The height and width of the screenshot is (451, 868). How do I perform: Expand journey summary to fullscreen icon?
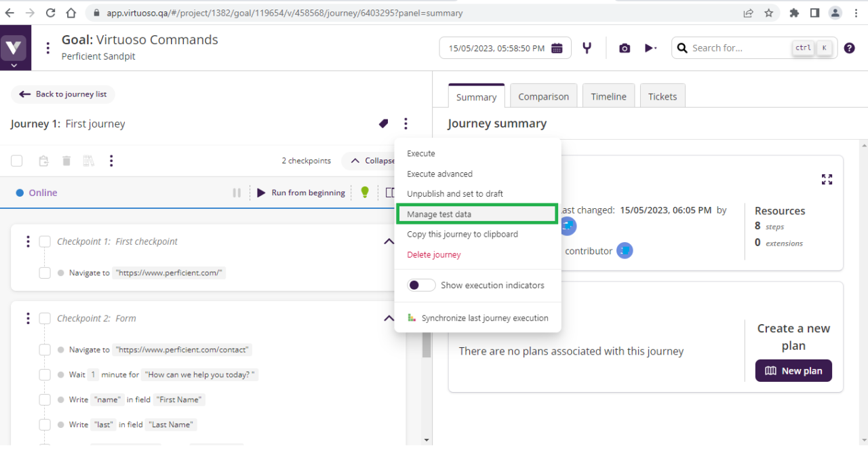coord(827,179)
